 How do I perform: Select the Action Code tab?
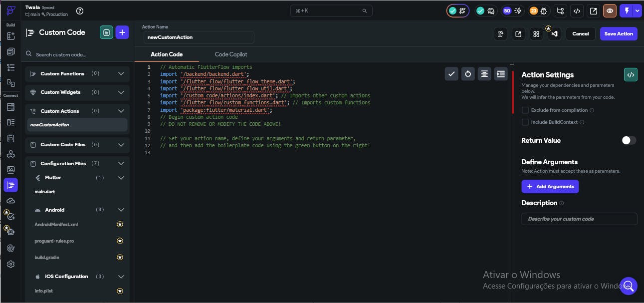(x=167, y=54)
